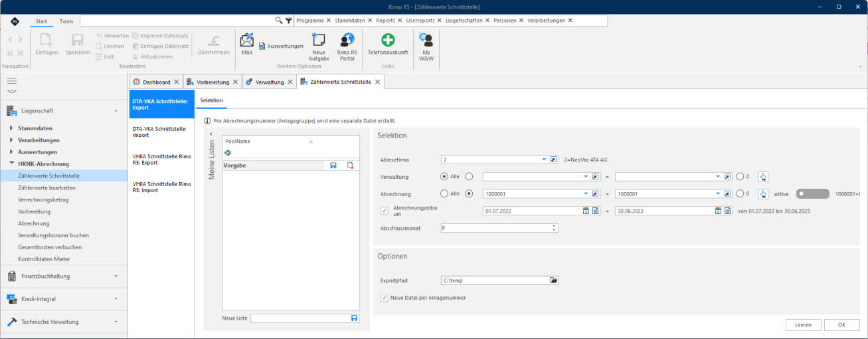The image size is (868, 339).
Task: Click the Neue Aufgabe ribbon icon
Action: [319, 47]
